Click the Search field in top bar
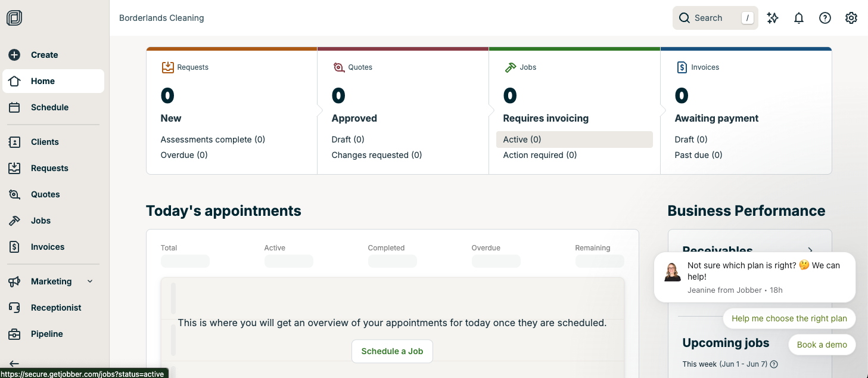This screenshot has height=378, width=868. click(715, 18)
